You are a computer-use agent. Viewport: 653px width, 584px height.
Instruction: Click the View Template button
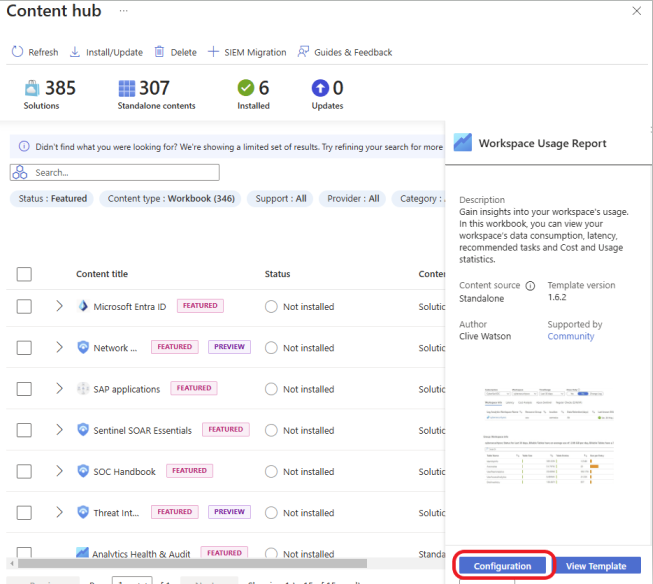pos(596,566)
